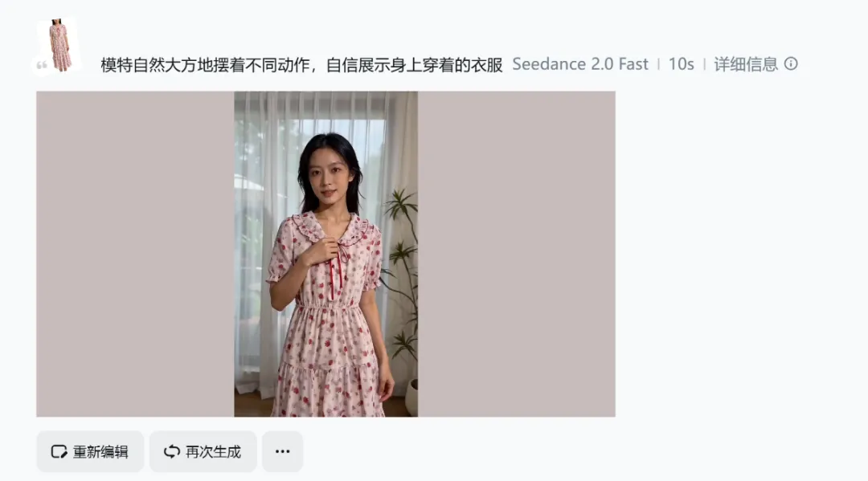This screenshot has width=868, height=481.
Task: Click the pencil edit icon in 重新编辑
Action: [x=59, y=452]
